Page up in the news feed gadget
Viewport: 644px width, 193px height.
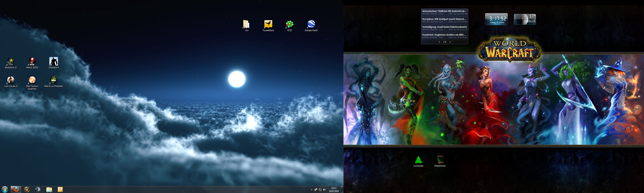click(440, 42)
